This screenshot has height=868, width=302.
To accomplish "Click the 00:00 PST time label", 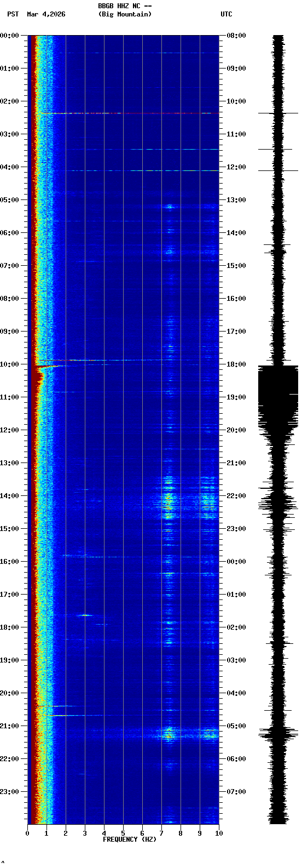I will pyautogui.click(x=9, y=36).
